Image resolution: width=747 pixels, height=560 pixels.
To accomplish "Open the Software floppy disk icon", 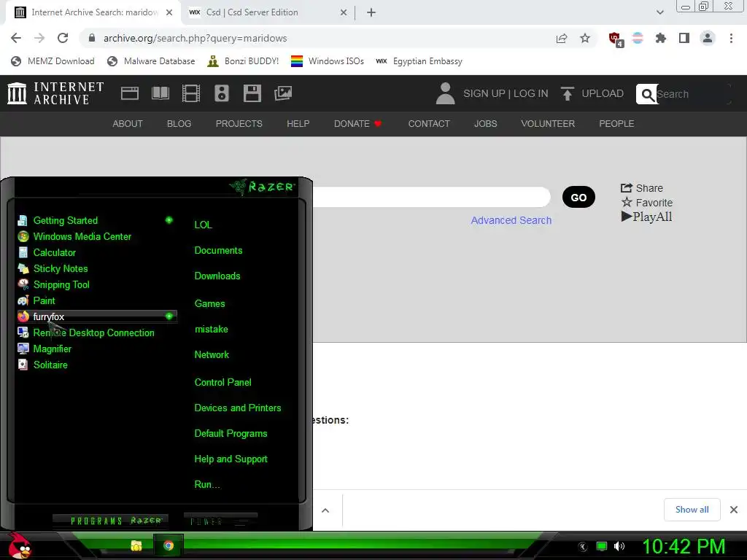I will [252, 93].
